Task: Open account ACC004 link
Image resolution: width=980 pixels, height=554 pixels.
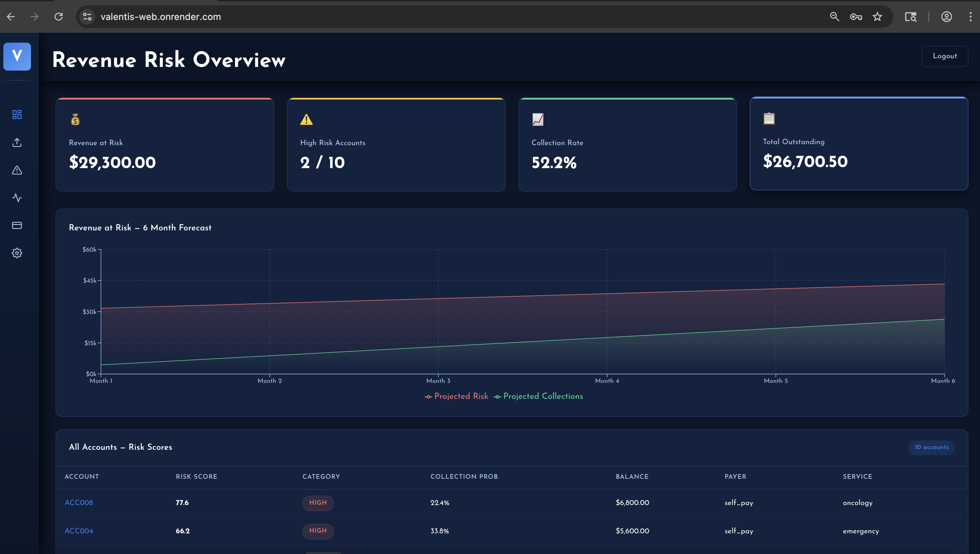Action: 79,531
